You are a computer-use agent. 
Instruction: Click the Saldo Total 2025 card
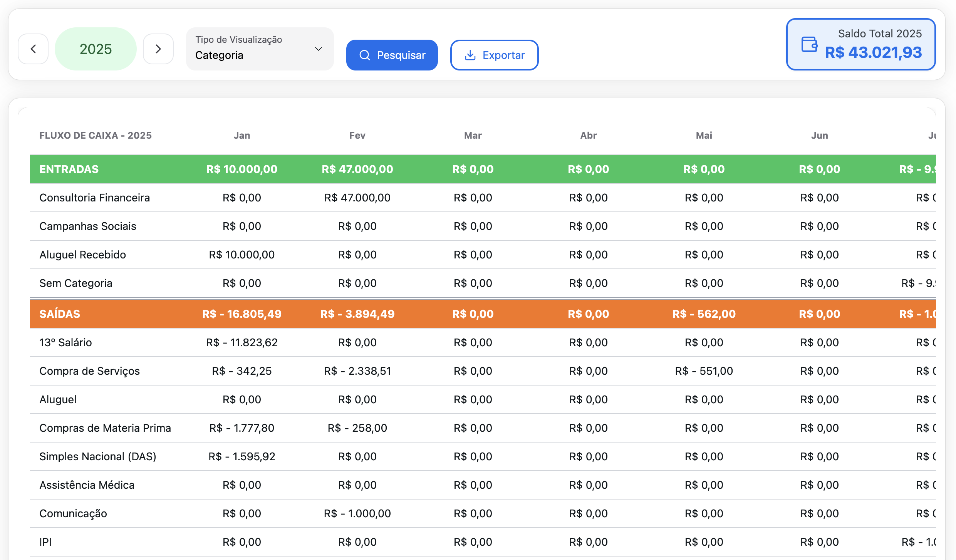pos(860,44)
